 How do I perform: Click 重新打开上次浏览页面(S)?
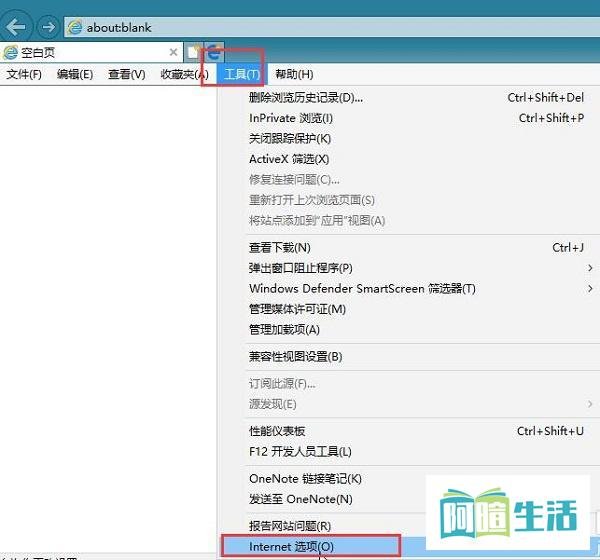(409, 200)
